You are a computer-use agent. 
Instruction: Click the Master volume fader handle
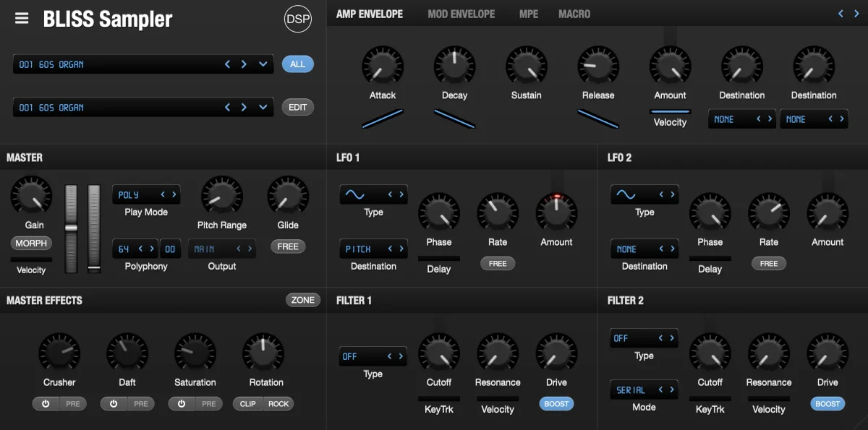(x=71, y=228)
